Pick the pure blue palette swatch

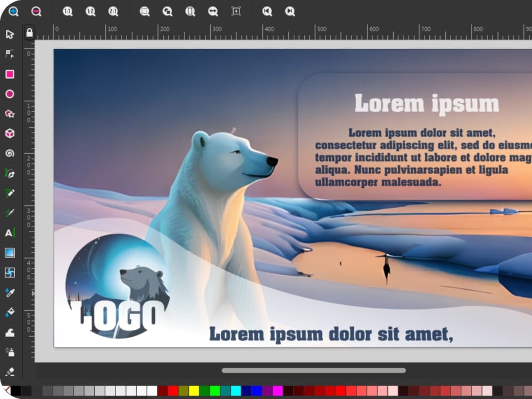[257, 391]
